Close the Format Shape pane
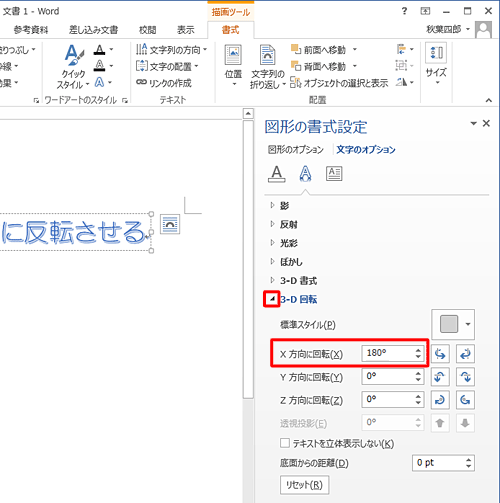Viewport: 500px width, 503px height. (486, 123)
